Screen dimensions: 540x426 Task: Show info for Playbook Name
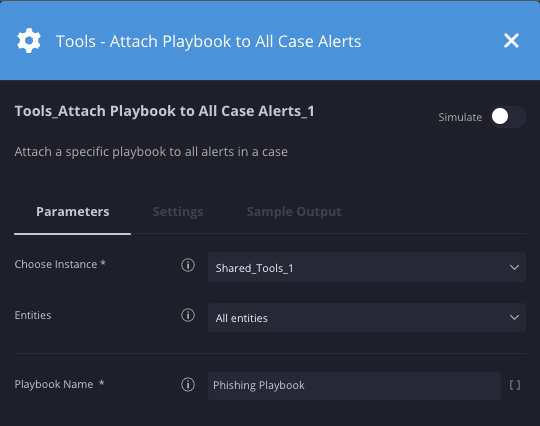[x=188, y=384]
